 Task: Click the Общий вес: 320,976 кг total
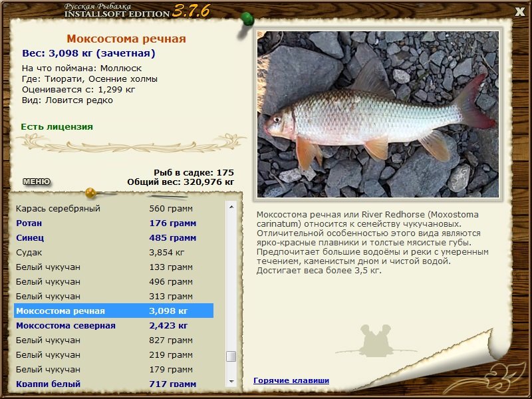coord(180,182)
